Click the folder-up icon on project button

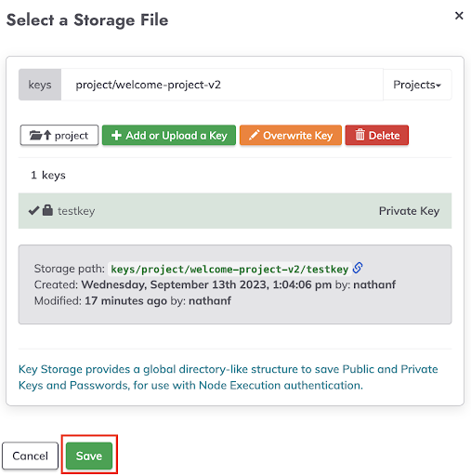[x=40, y=135]
